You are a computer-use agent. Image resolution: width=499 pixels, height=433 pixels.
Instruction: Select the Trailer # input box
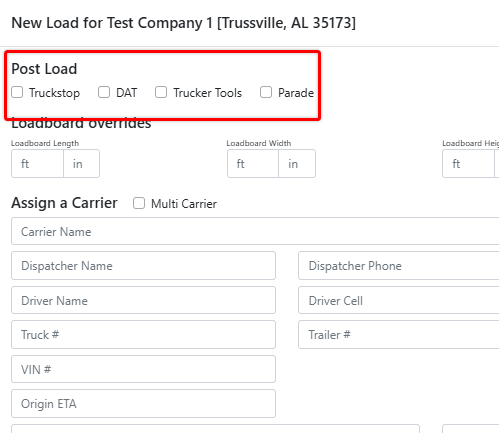399,335
